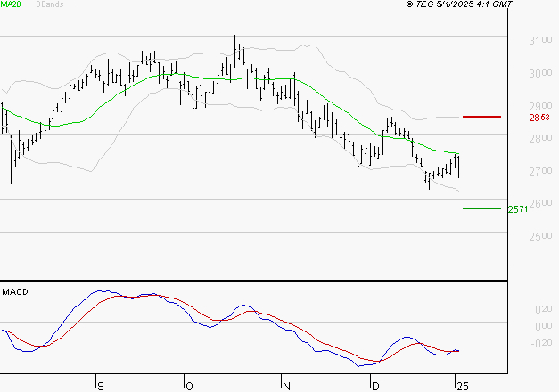Click the MACD 020 axis label

pyautogui.click(x=544, y=309)
